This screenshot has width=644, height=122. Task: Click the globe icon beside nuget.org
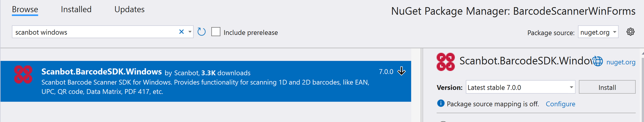(x=598, y=61)
